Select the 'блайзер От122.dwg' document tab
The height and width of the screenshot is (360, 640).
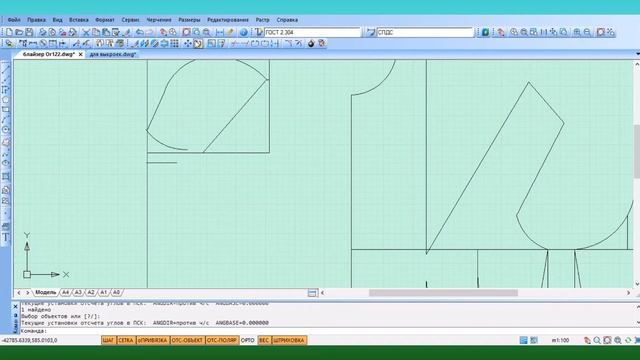(49, 54)
